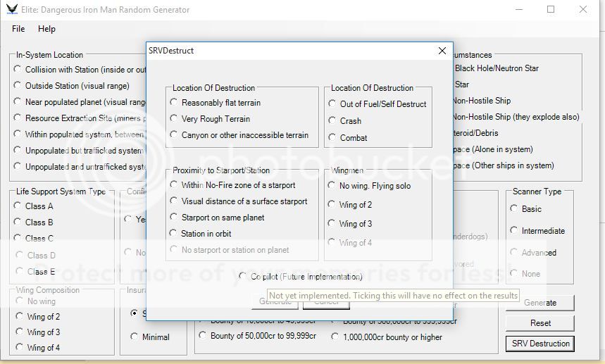Viewport: 605px width, 364px height.
Task: Select Non-Hostile Ship (they explode also)
Action: tap(516, 117)
